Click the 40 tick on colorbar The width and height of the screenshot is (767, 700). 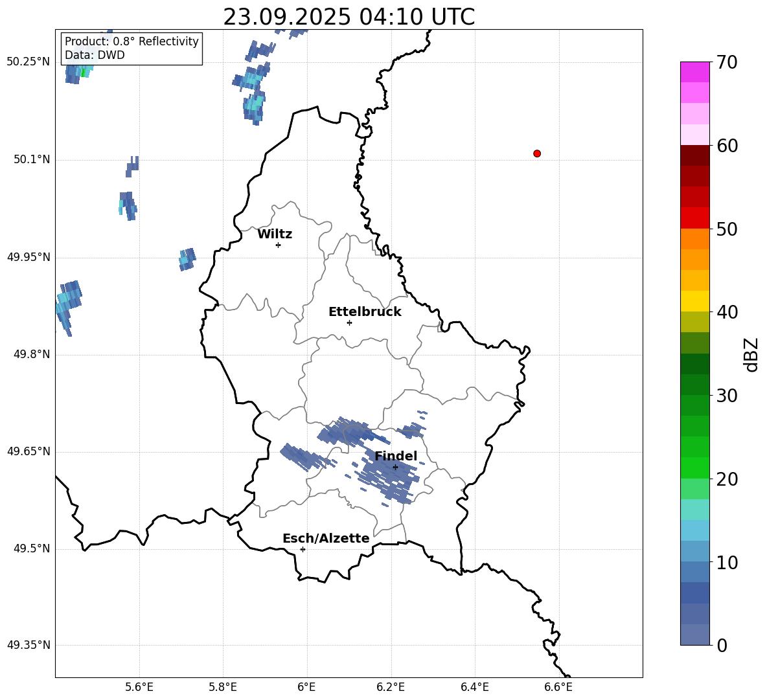pyautogui.click(x=727, y=312)
